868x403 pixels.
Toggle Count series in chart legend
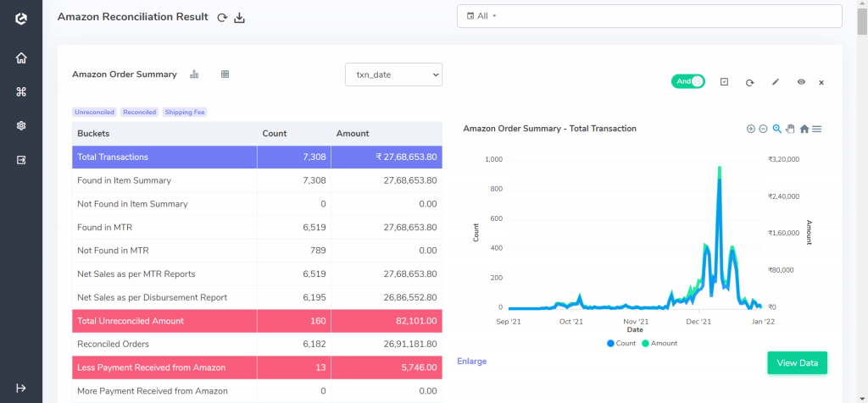click(621, 343)
